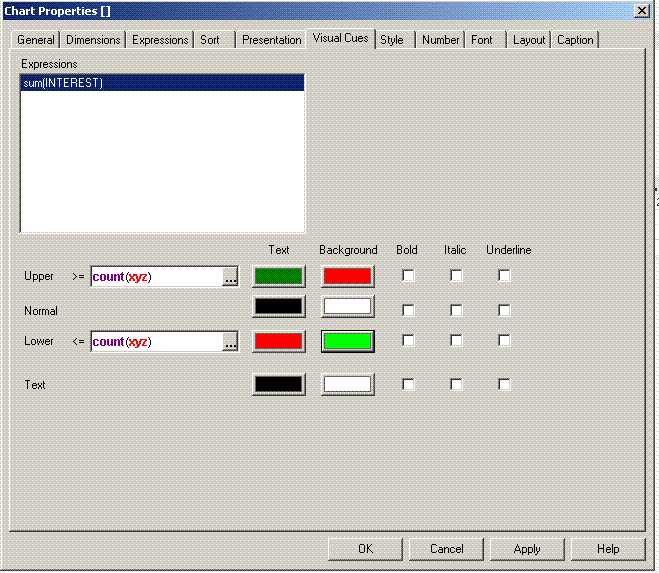
Task: Go to the Layout tab
Action: click(x=529, y=40)
